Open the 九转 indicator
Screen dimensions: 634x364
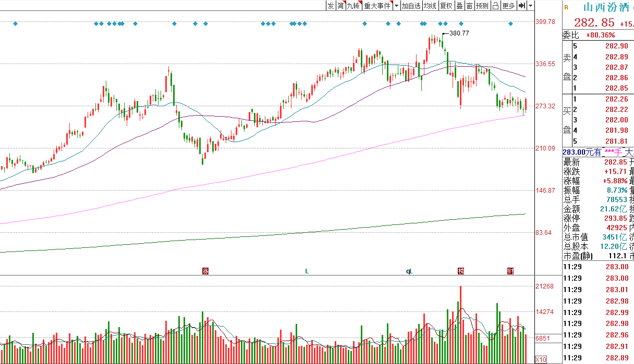[354, 6]
